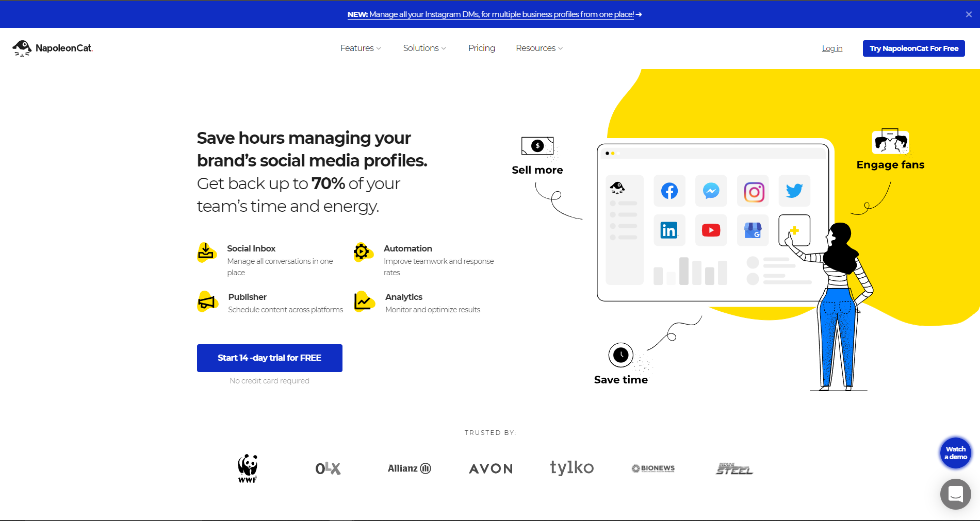Click the yellow plus add-profile tile
Screen dimensions: 980x521
(794, 230)
